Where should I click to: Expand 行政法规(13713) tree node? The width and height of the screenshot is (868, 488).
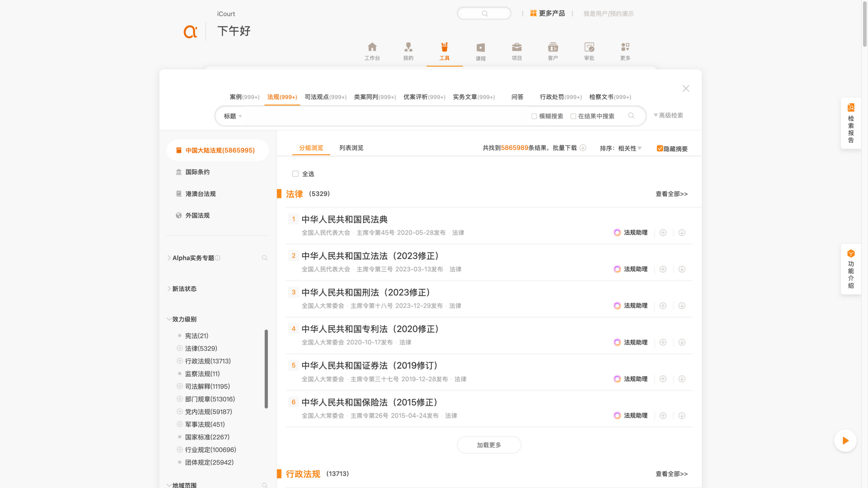179,361
